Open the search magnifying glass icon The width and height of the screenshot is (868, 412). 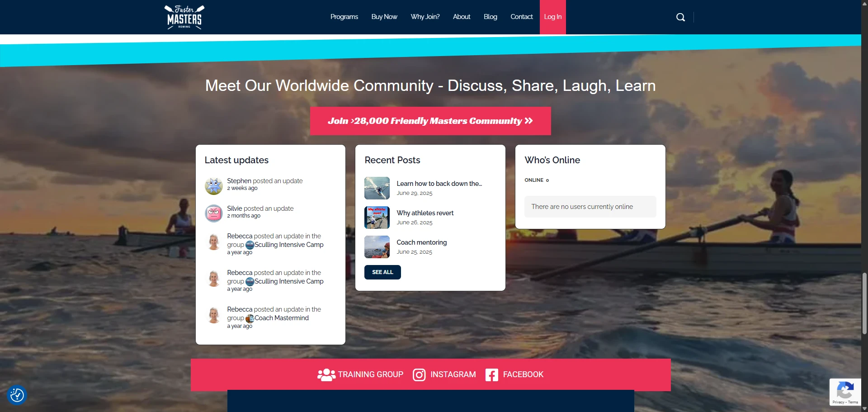pos(680,17)
